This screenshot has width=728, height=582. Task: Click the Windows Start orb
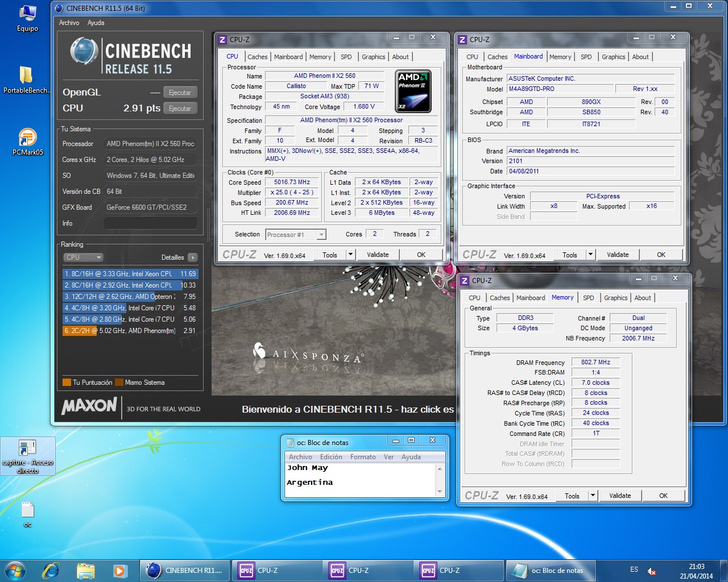point(15,571)
